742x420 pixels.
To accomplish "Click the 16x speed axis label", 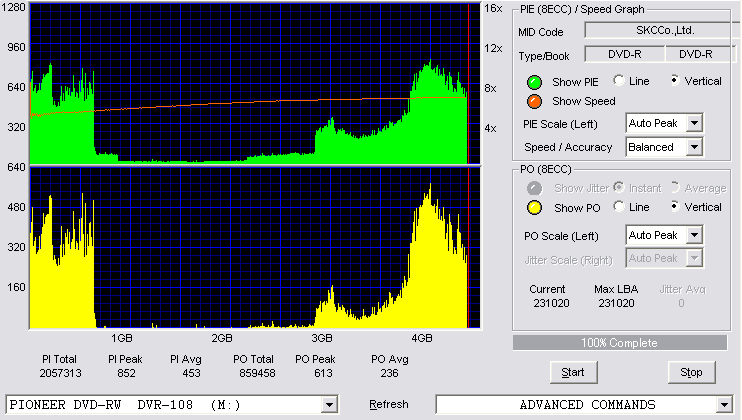I will click(493, 8).
